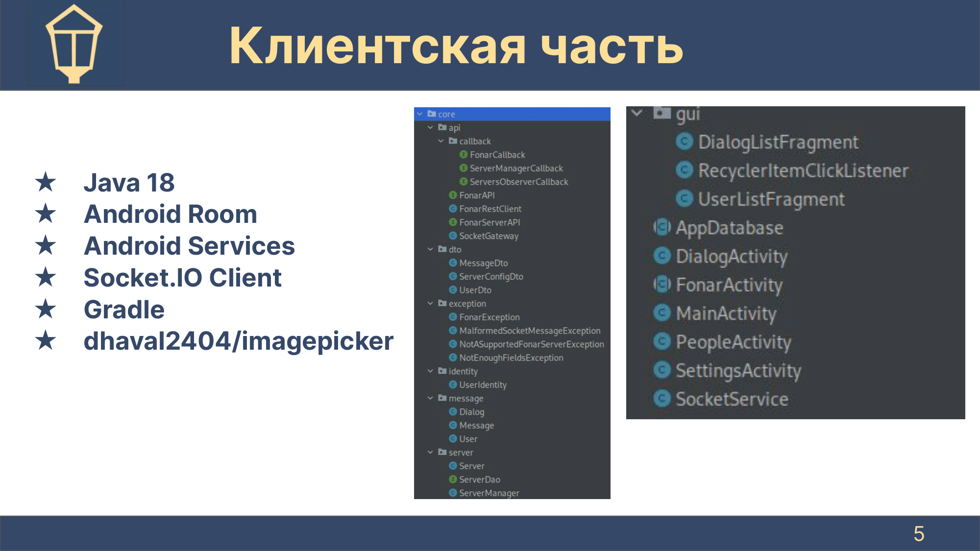Click the core folder icon
The height and width of the screenshot is (551, 980).
point(432,114)
